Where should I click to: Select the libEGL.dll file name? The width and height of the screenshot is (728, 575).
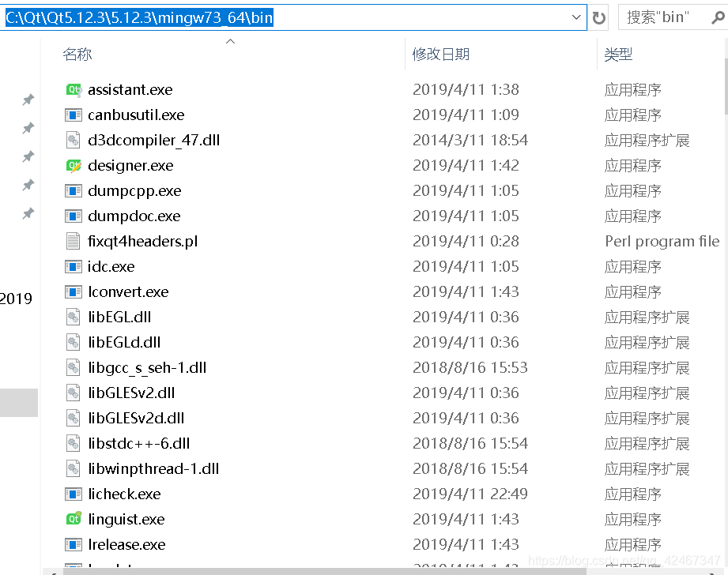tap(119, 317)
